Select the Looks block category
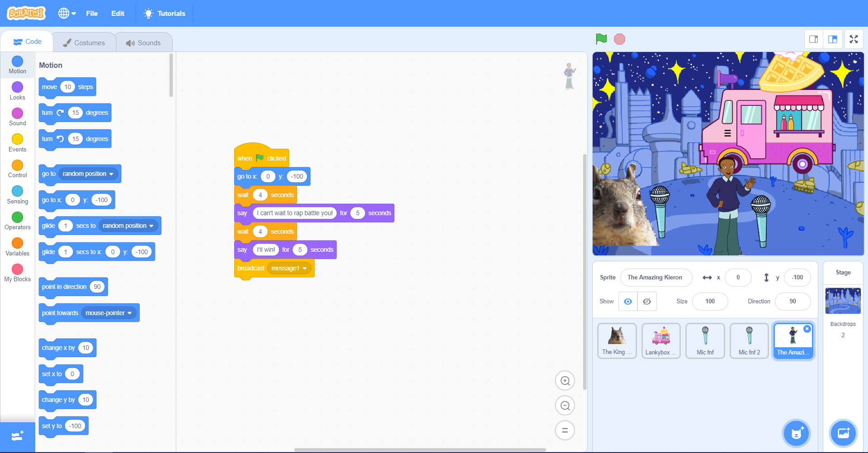This screenshot has height=453, width=868. click(x=18, y=91)
